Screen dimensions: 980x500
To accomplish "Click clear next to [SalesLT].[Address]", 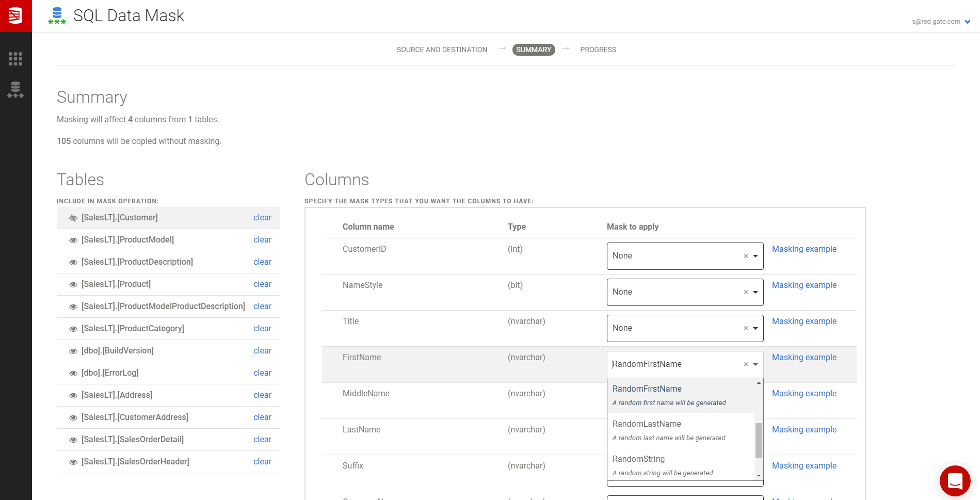I will point(262,395).
